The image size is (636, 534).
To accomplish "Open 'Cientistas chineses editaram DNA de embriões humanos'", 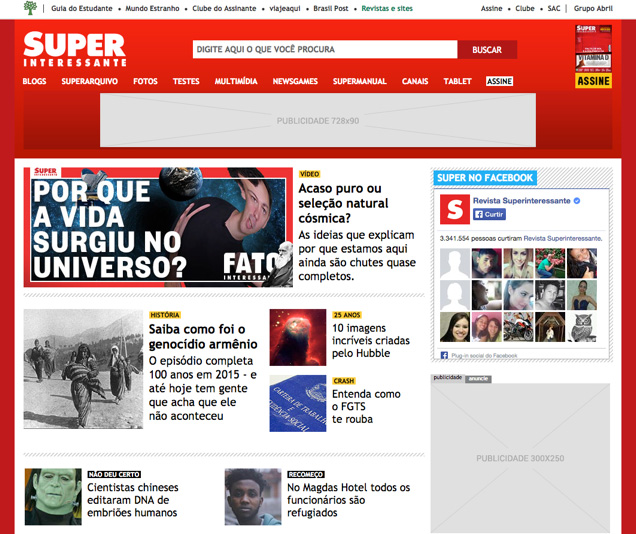I will tap(133, 500).
